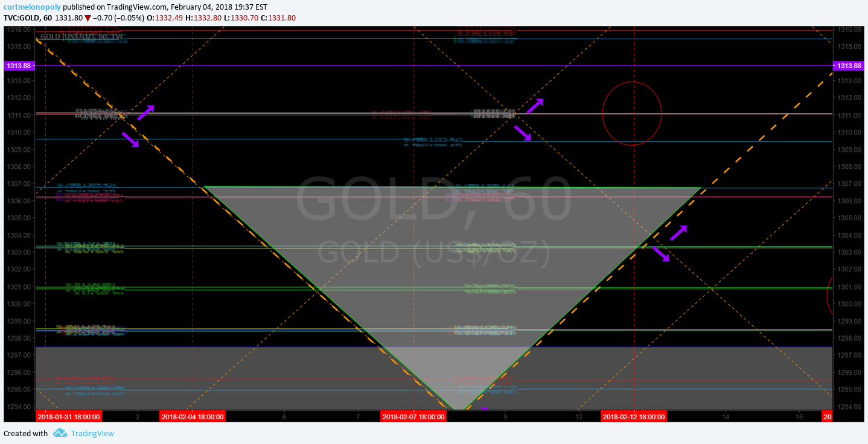Open the curtmelonopoly author profile link

pos(32,6)
